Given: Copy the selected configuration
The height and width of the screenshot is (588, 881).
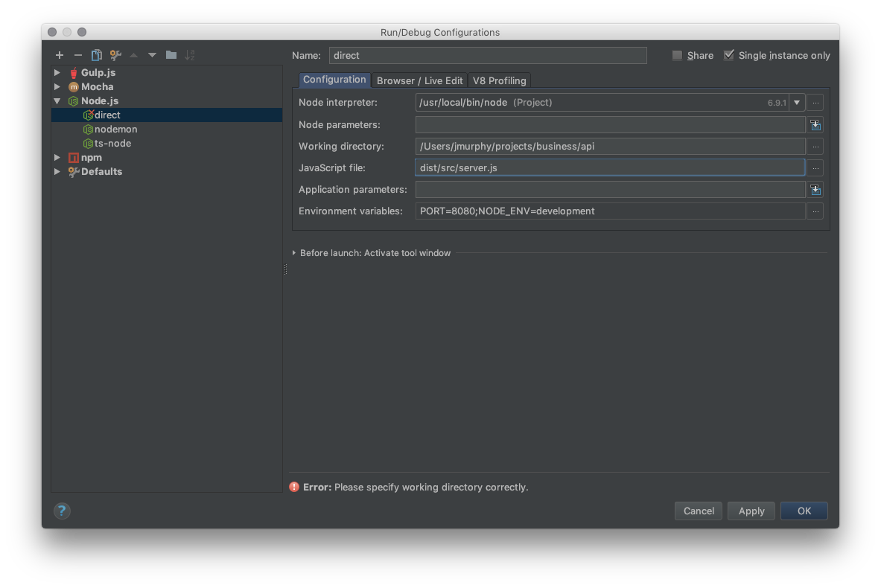Looking at the screenshot, I should (x=96, y=55).
